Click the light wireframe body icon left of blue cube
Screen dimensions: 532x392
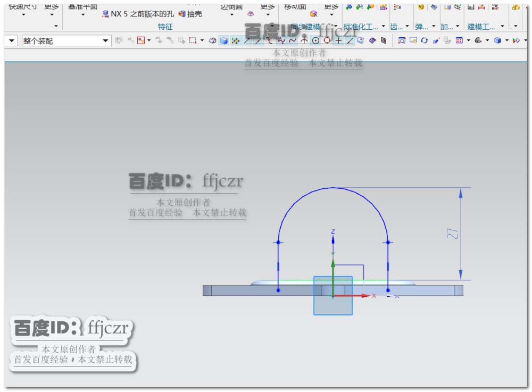[212, 41]
